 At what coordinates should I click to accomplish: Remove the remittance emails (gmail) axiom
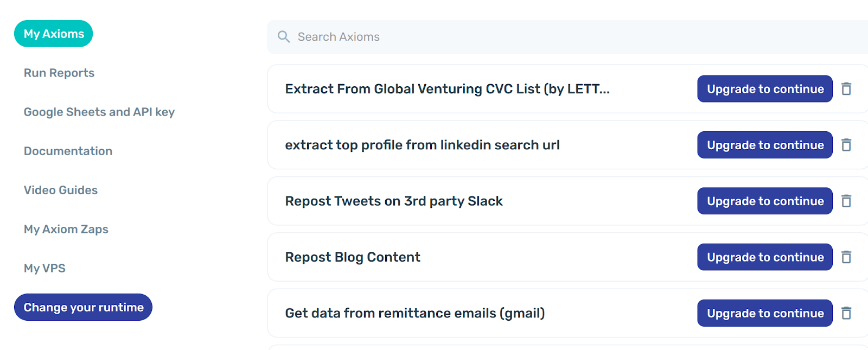tap(846, 313)
